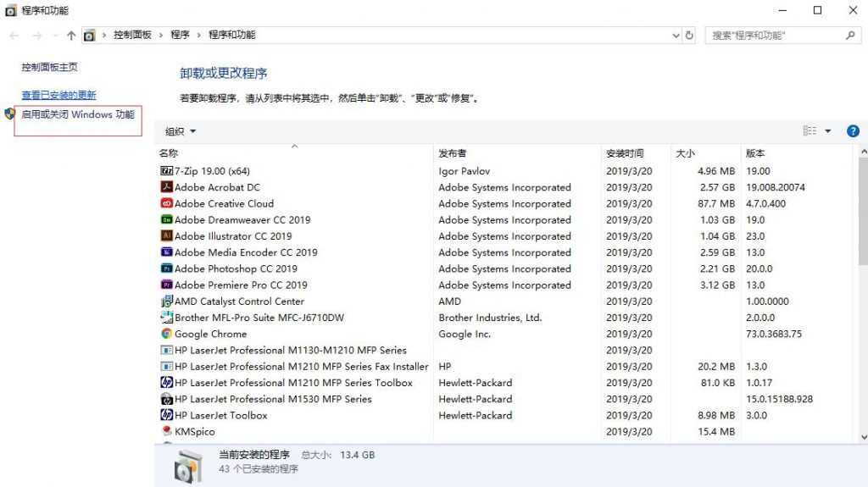The width and height of the screenshot is (868, 487).
Task: Click the vertical scrollbar up arrow
Action: click(864, 151)
